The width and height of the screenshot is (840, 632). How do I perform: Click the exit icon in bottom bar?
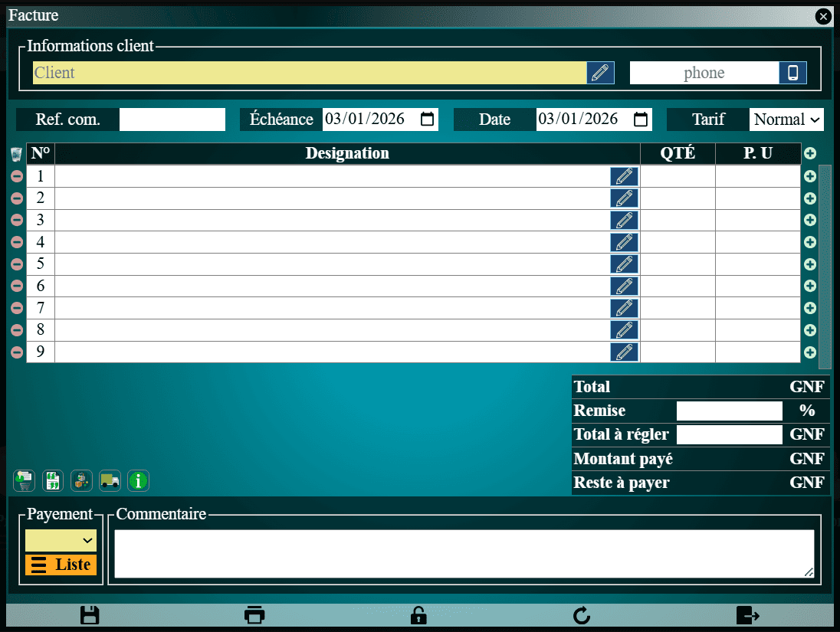(747, 615)
